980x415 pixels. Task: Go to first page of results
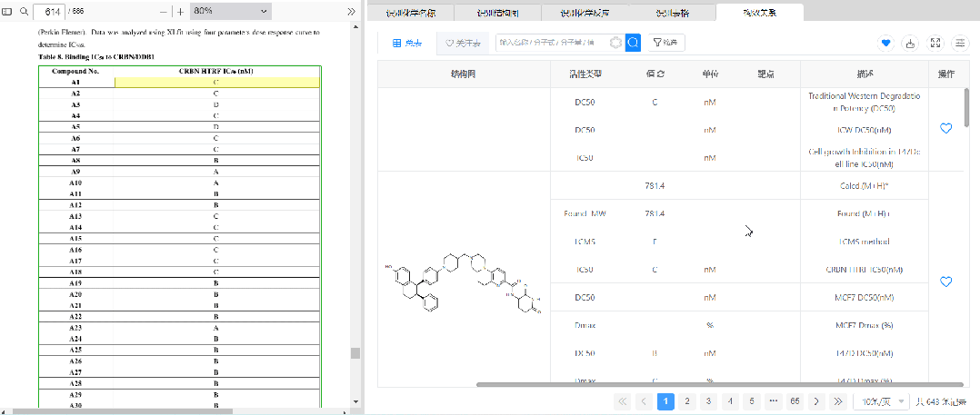coord(623,401)
